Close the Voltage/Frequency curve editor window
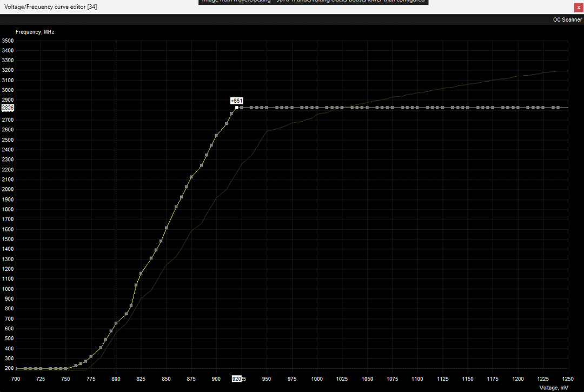 point(578,7)
